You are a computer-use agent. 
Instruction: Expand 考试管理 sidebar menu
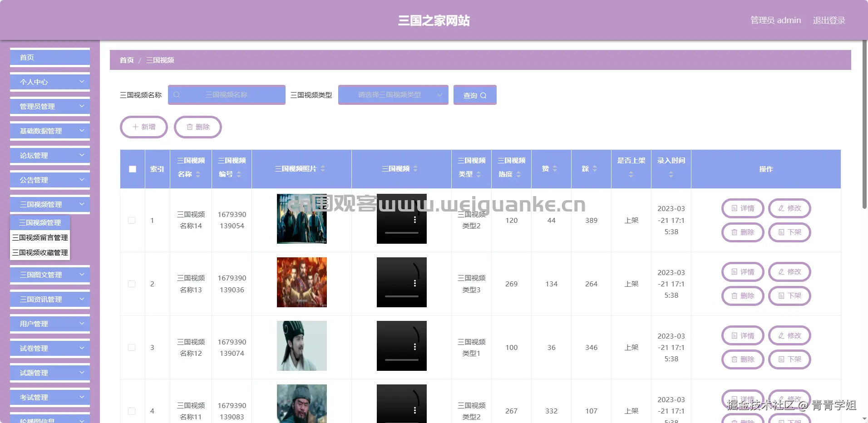click(50, 398)
